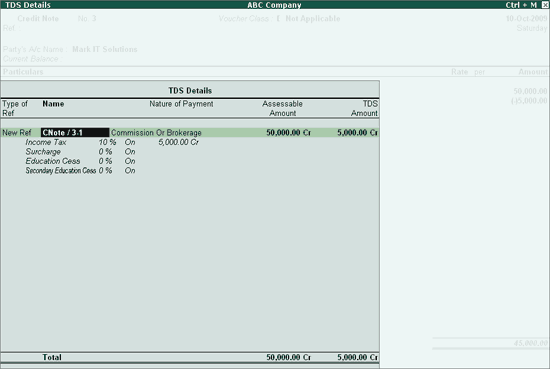Screen dimensions: 550x369
Task: Select the CNote / 3.1 name field
Action: 75,133
